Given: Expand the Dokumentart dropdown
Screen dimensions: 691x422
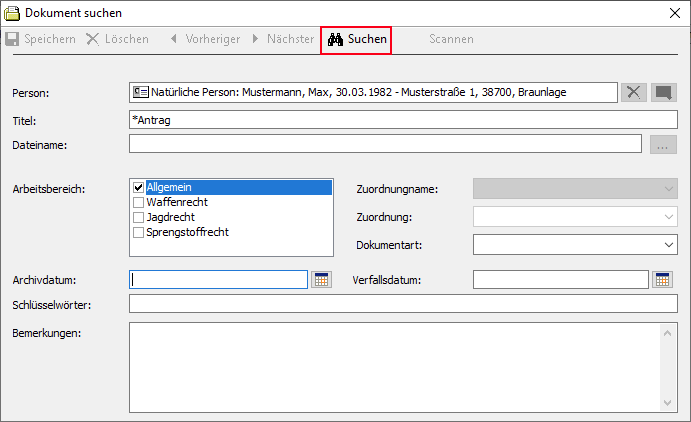Looking at the screenshot, I should point(668,244).
